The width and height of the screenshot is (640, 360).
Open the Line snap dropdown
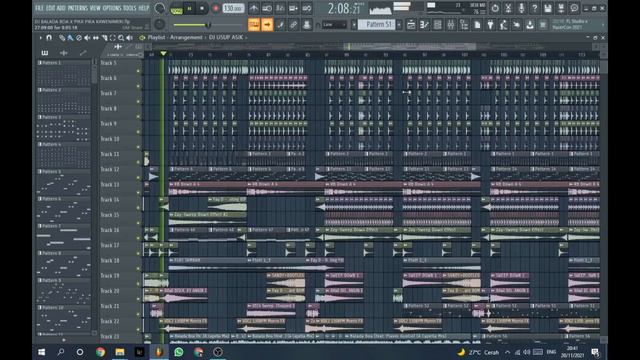333,25
